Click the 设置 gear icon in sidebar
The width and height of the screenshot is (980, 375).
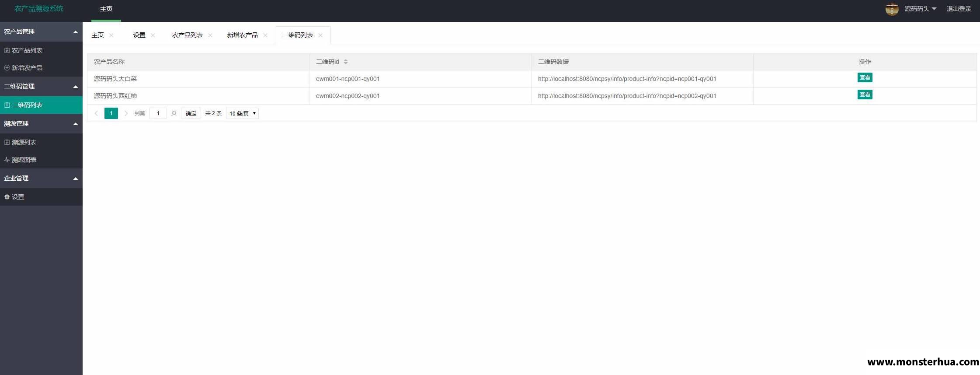point(7,197)
